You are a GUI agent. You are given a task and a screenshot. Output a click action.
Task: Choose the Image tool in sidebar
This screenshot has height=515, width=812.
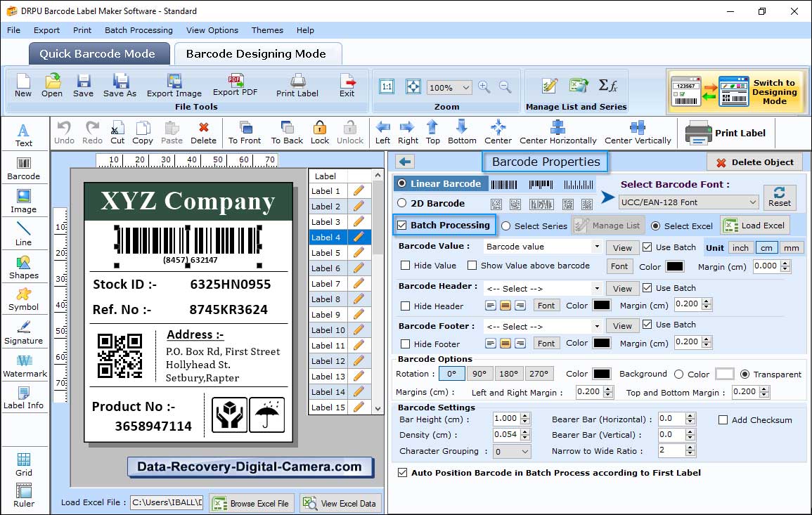pyautogui.click(x=24, y=202)
